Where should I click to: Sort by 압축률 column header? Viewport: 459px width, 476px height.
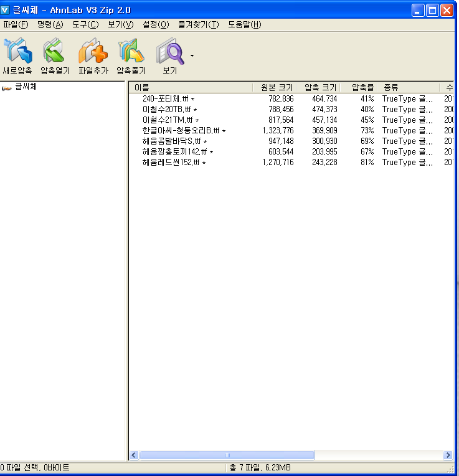(x=359, y=87)
